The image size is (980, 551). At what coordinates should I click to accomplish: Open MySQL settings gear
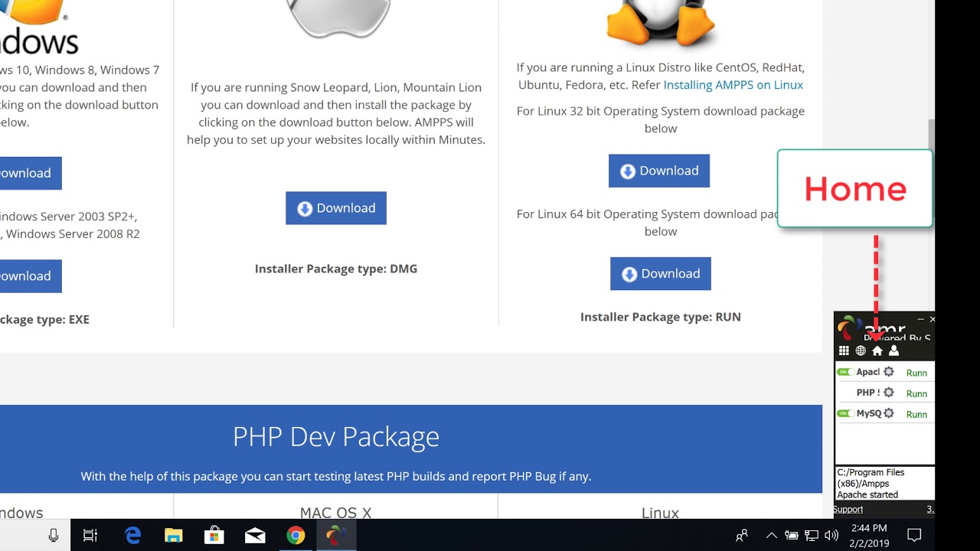(x=888, y=413)
